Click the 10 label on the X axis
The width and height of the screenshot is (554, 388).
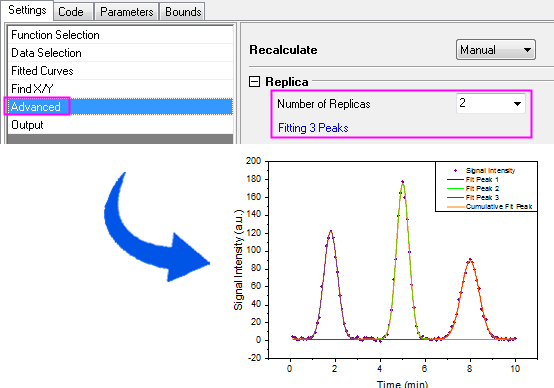515,369
